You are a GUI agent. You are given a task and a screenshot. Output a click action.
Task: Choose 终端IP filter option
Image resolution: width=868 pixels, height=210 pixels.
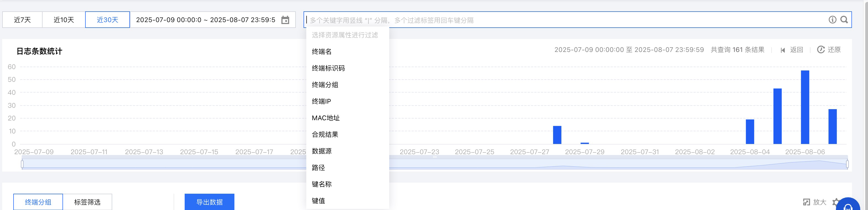click(347, 101)
